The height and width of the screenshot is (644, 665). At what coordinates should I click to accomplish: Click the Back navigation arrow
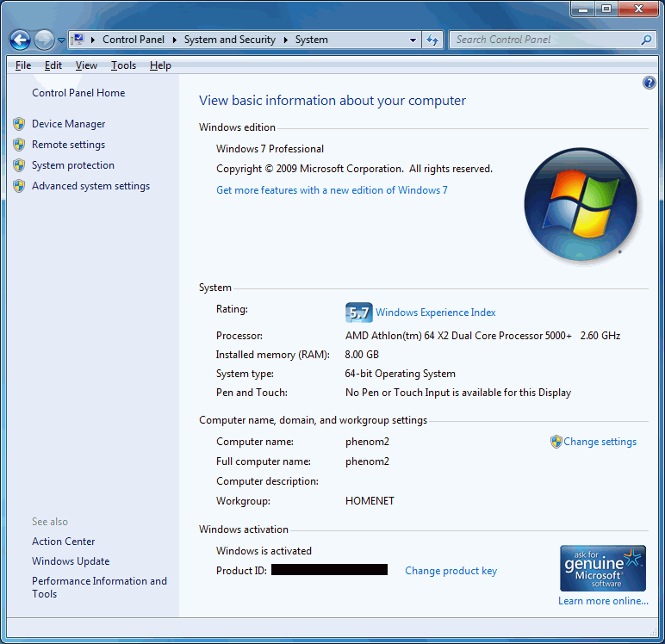[x=20, y=40]
